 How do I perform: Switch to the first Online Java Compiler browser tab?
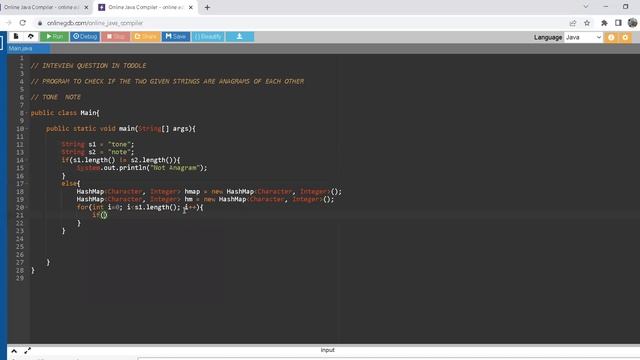pyautogui.click(x=43, y=7)
